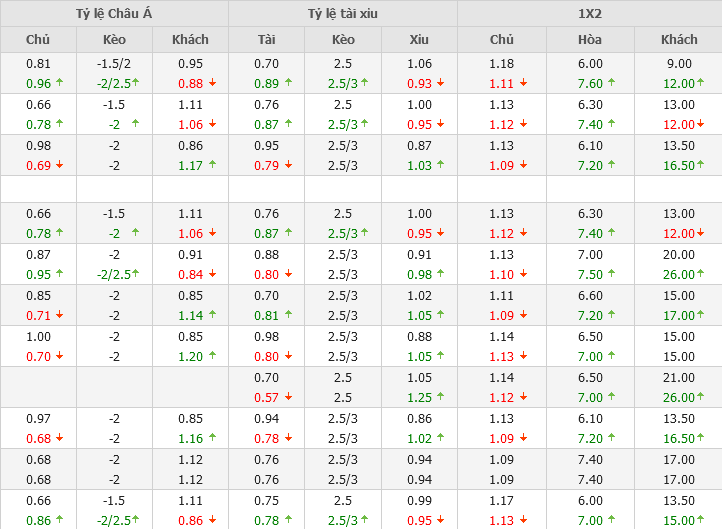
Task: Select the red down arrow beside 0.69
Action: click(x=59, y=165)
